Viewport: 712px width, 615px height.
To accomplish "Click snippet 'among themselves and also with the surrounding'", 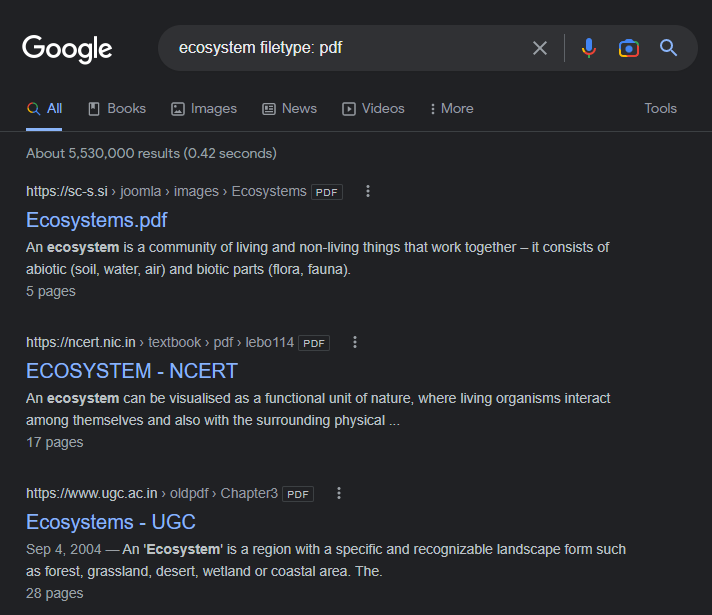I will coord(178,420).
